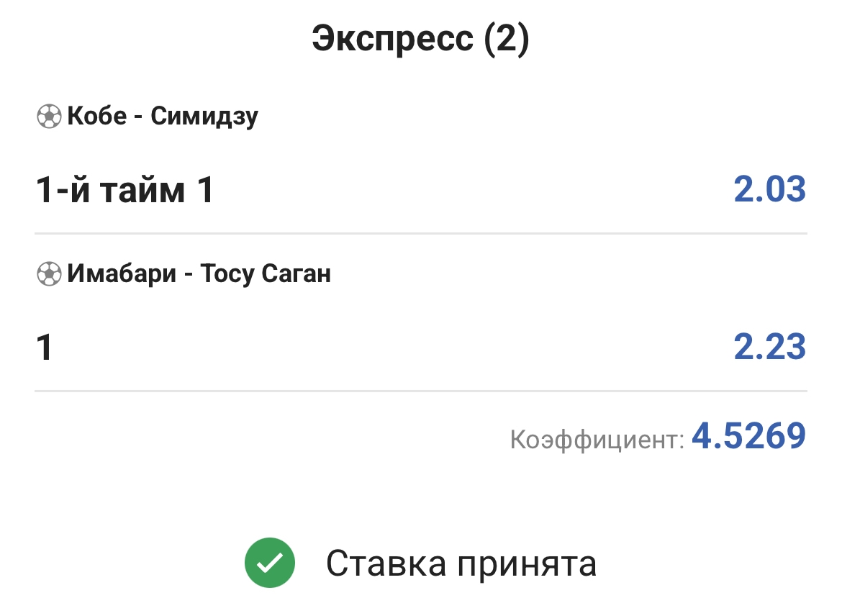Viewport: 842px width, 616px height.
Task: Click the dash between Кобе and Симидзу
Action: point(139,117)
